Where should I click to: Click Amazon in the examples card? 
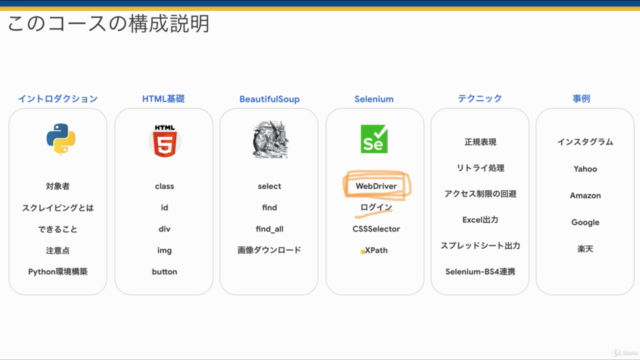coord(585,196)
